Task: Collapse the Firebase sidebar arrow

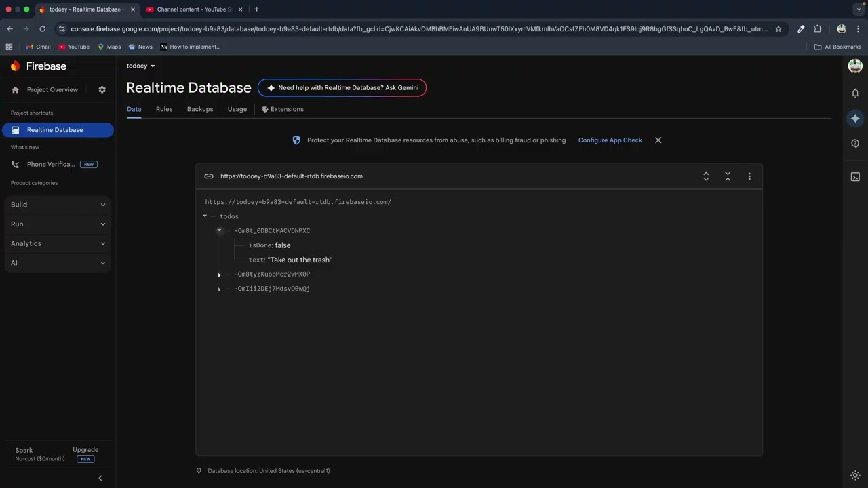Action: (x=100, y=478)
